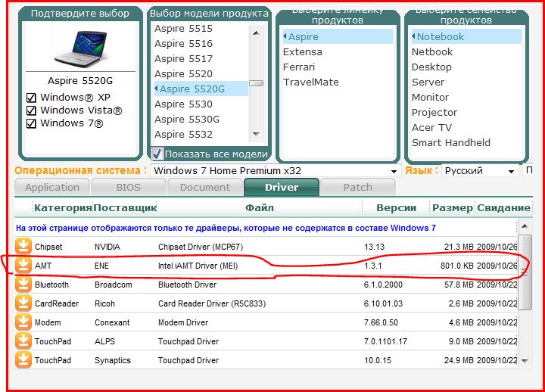This screenshot has width=545, height=392.
Task: Choose the Extensa product line
Action: coord(302,51)
